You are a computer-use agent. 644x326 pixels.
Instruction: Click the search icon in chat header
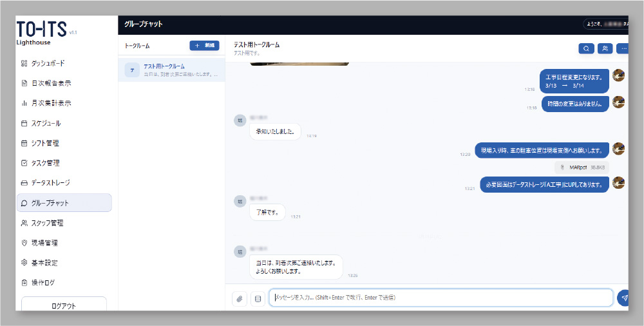(586, 48)
